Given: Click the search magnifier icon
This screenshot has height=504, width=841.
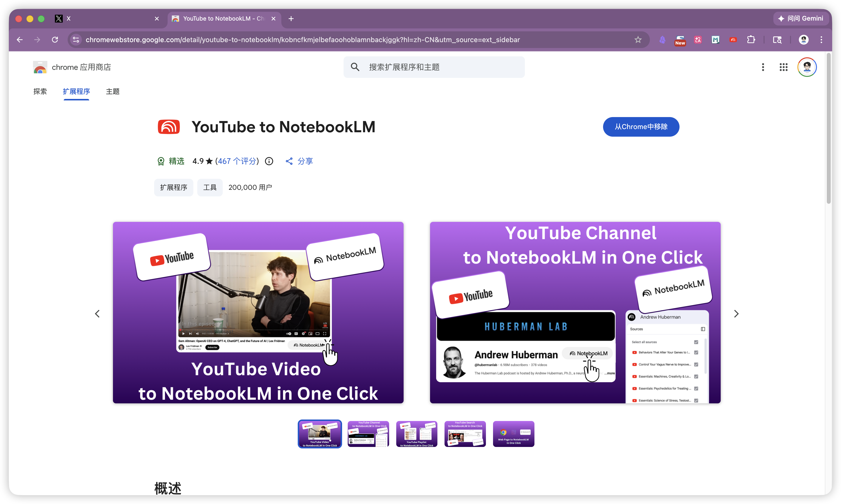Looking at the screenshot, I should 355,67.
